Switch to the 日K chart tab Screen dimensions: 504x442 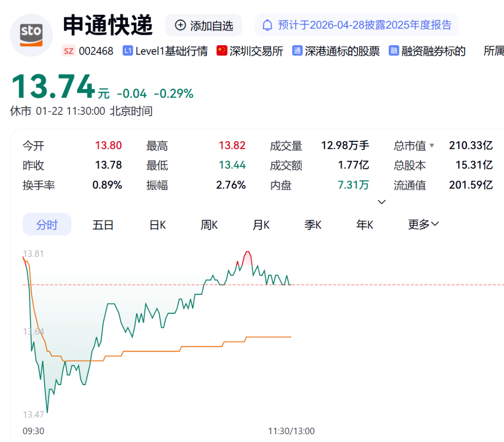(157, 225)
